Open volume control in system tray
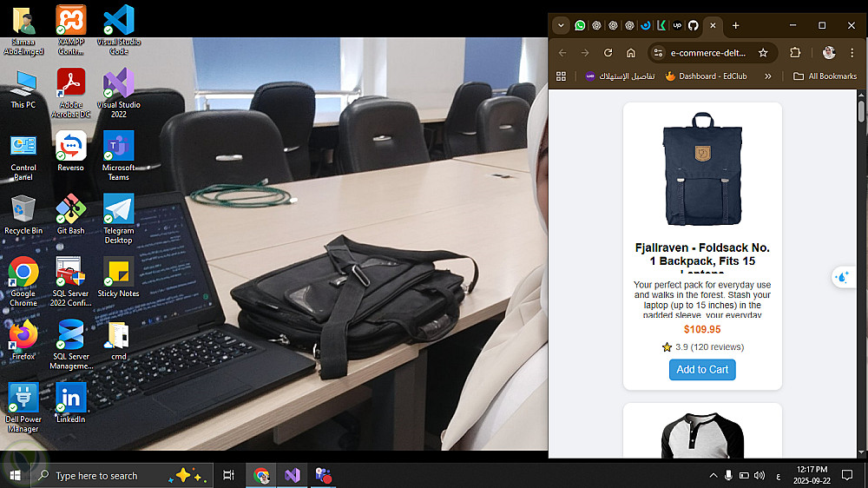The height and width of the screenshot is (488, 868). (759, 475)
